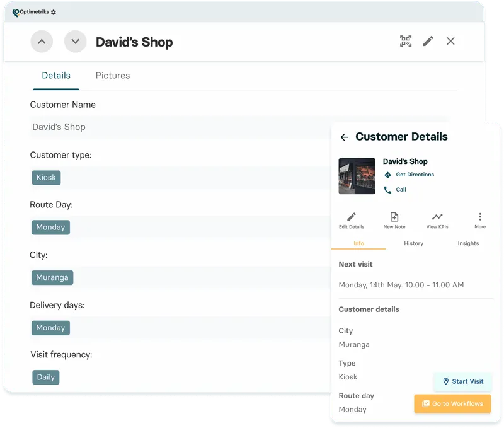Click the Next visit heading
Image resolution: width=504 pixels, height=428 pixels.
355,264
